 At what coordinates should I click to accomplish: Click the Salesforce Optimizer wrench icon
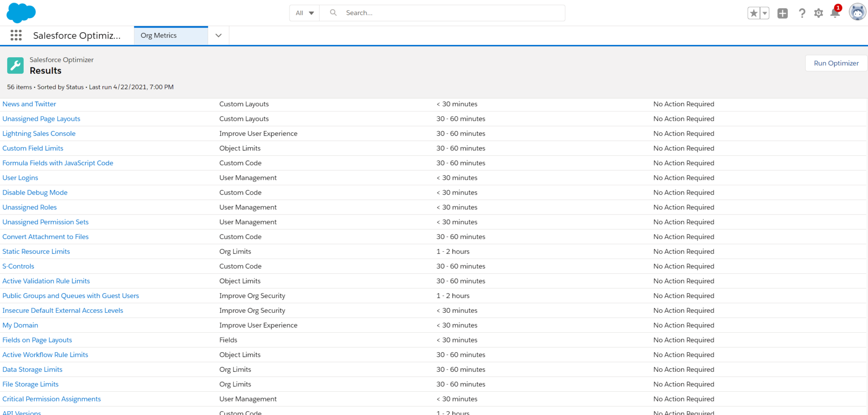coord(15,65)
